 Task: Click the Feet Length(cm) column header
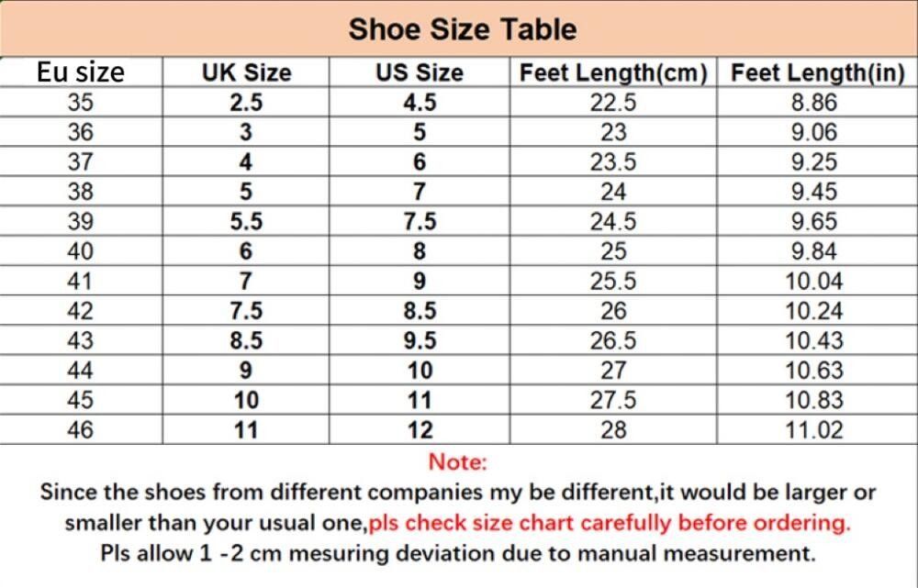613,73
